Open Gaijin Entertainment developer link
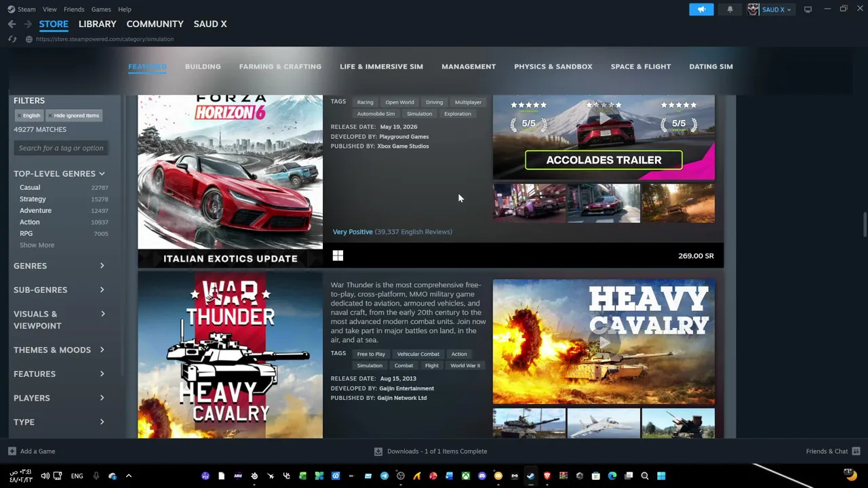 (x=407, y=388)
